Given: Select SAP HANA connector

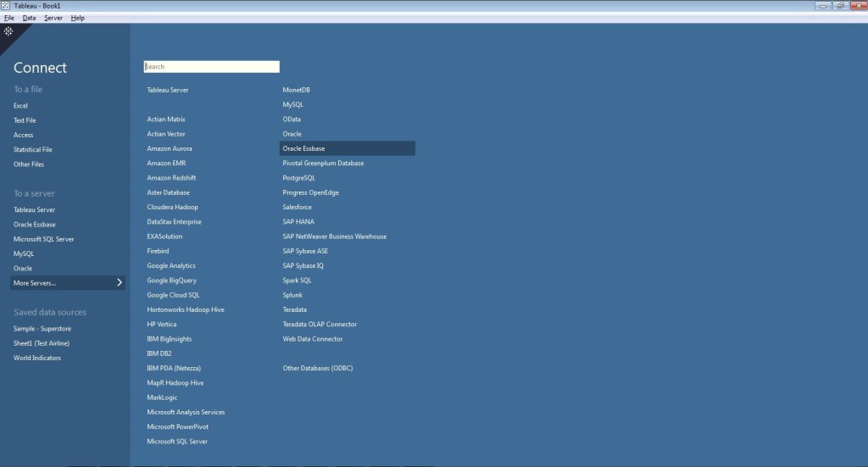Looking at the screenshot, I should click(x=298, y=221).
